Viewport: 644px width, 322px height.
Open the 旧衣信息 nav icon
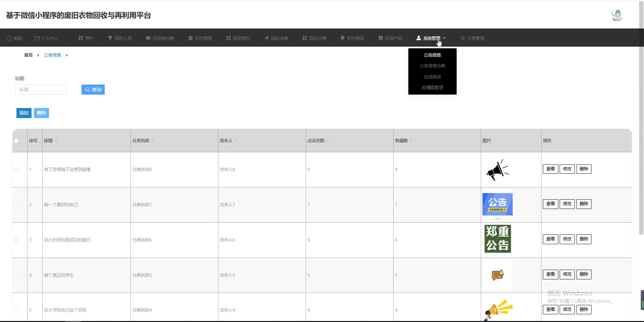pos(191,38)
